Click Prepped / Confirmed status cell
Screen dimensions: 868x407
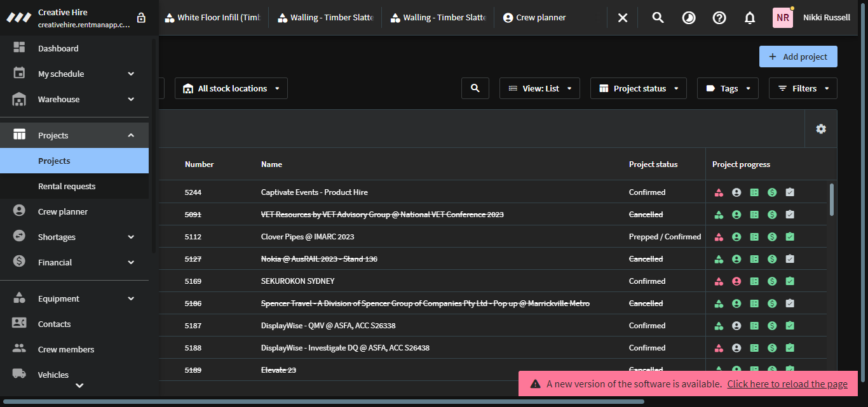(665, 237)
